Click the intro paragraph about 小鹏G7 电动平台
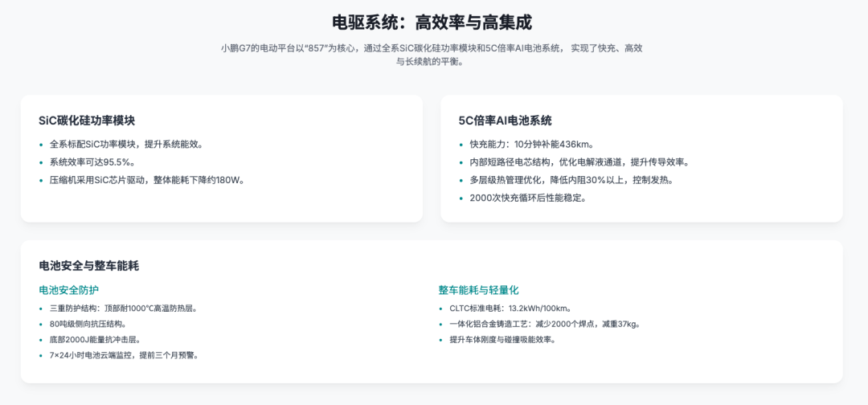 [x=432, y=55]
